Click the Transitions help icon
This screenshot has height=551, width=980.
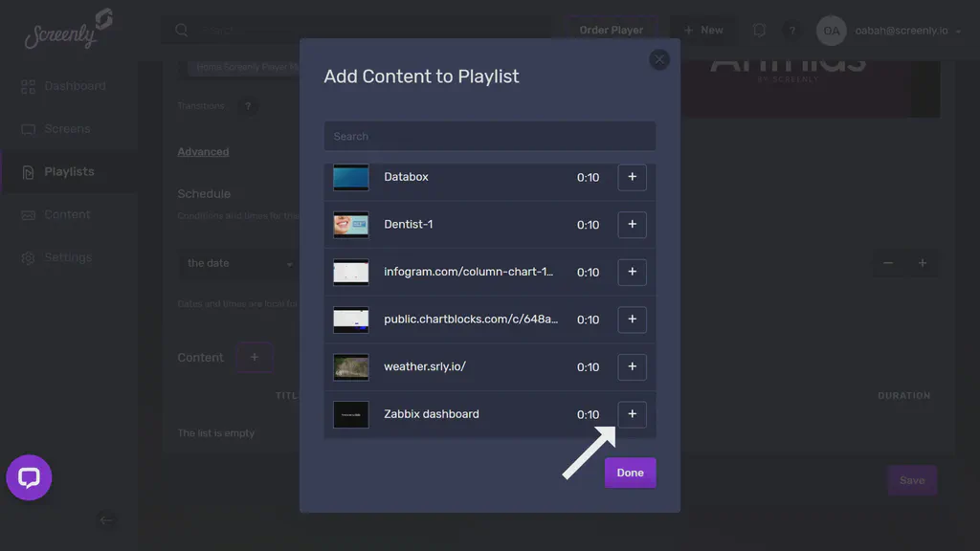(249, 106)
